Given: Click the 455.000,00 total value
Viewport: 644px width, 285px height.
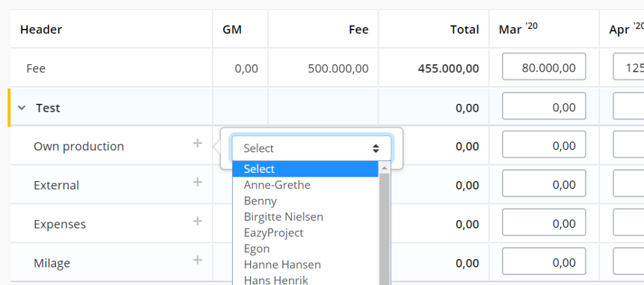Looking at the screenshot, I should 448,68.
